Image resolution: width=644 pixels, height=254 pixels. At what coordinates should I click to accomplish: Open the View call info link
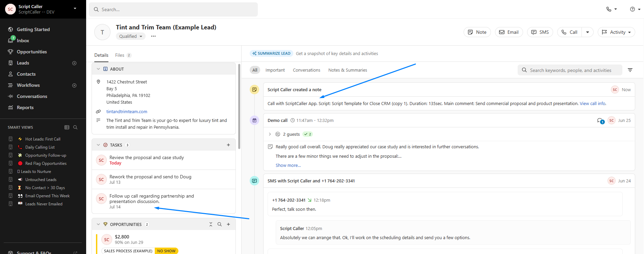[x=593, y=103]
